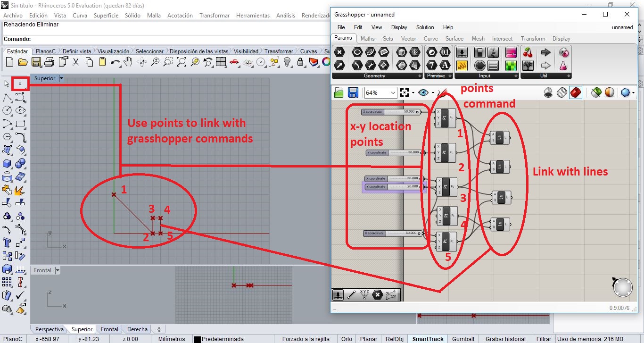
Task: Select the box solid tool in left toolbar
Action: click(x=7, y=163)
